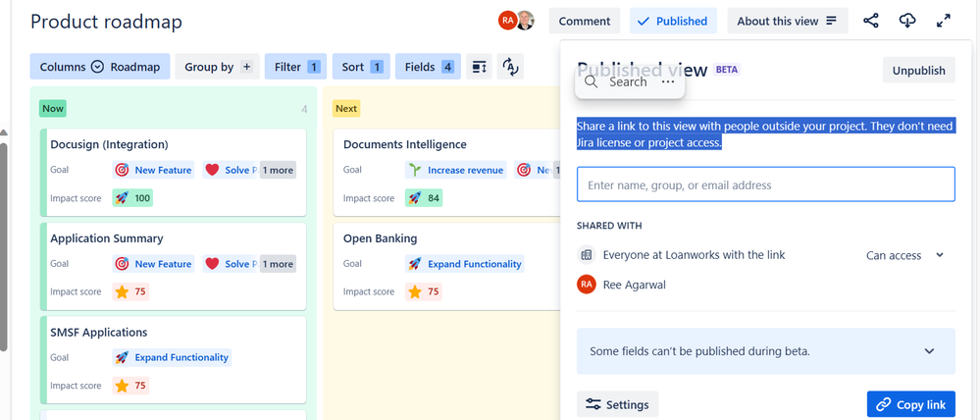
Task: Open the Can access permission dropdown
Action: point(904,255)
